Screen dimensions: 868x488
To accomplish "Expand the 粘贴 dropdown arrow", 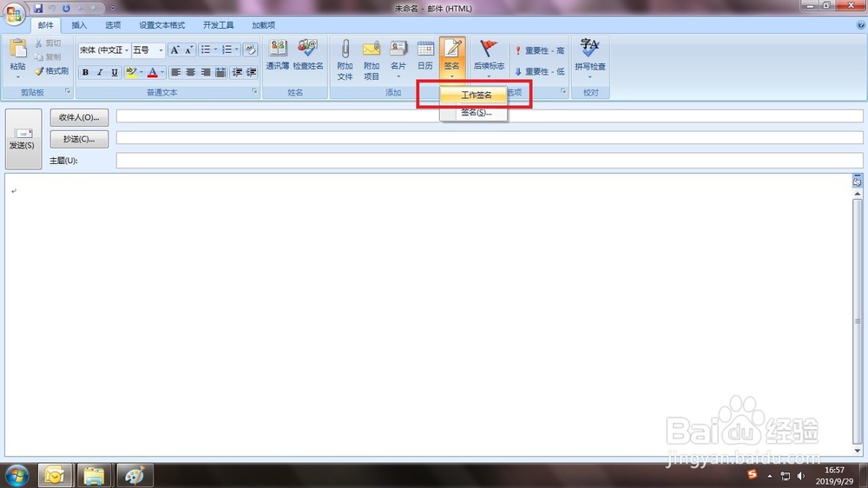I will pos(17,77).
